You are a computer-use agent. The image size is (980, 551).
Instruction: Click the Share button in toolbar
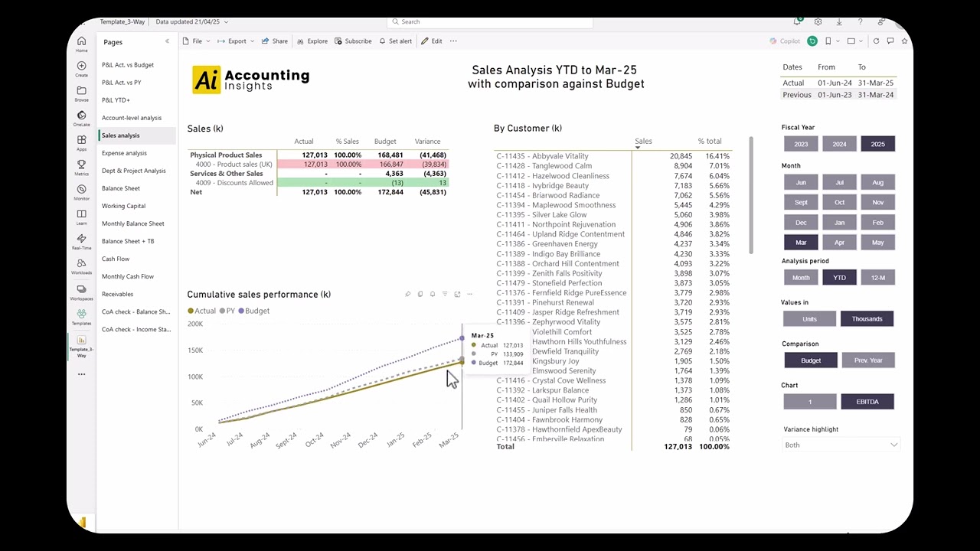[x=275, y=41]
